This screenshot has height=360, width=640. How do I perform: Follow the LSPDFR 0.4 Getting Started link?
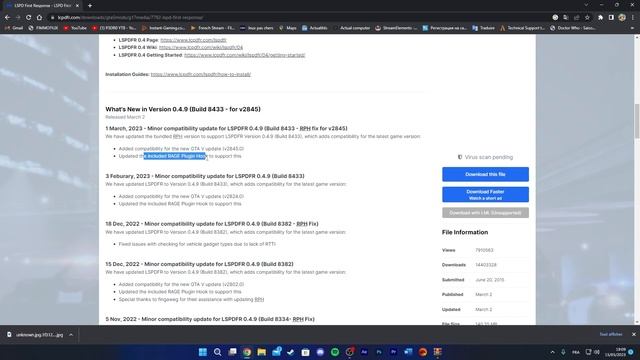(x=244, y=55)
